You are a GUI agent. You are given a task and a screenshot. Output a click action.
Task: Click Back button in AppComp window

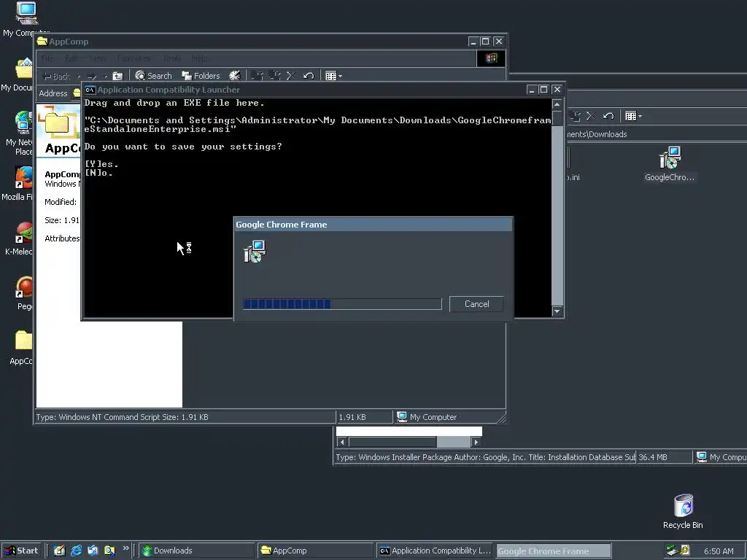click(x=56, y=76)
